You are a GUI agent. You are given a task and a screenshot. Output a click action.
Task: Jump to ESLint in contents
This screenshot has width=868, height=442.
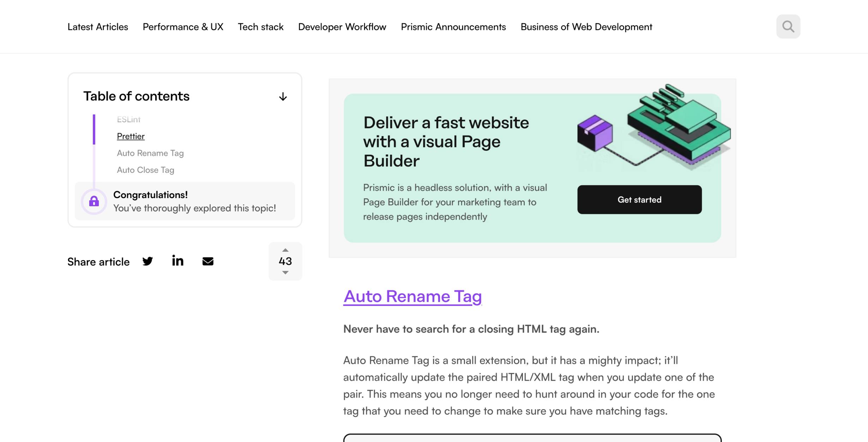(128, 119)
